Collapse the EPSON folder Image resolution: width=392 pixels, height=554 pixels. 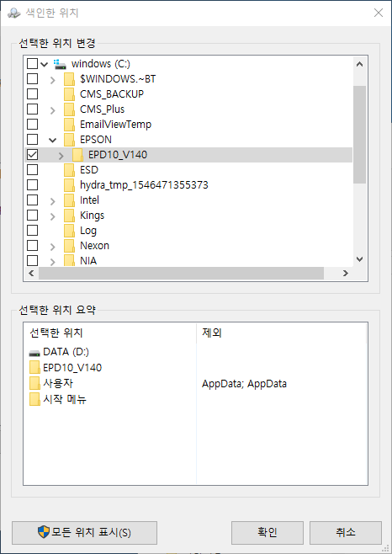click(53, 141)
